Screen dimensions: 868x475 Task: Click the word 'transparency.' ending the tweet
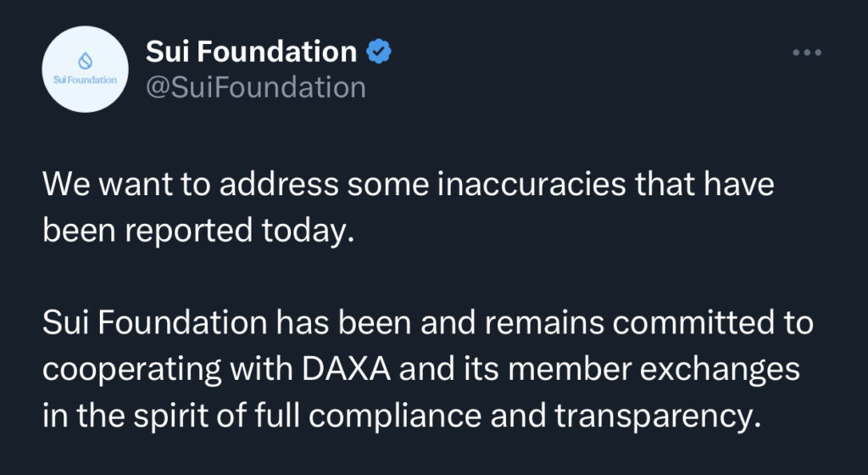click(x=658, y=416)
